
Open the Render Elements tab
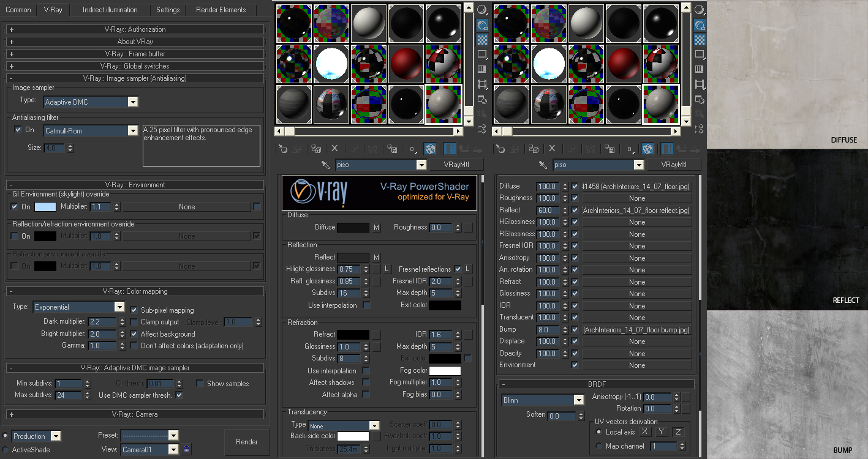[221, 10]
